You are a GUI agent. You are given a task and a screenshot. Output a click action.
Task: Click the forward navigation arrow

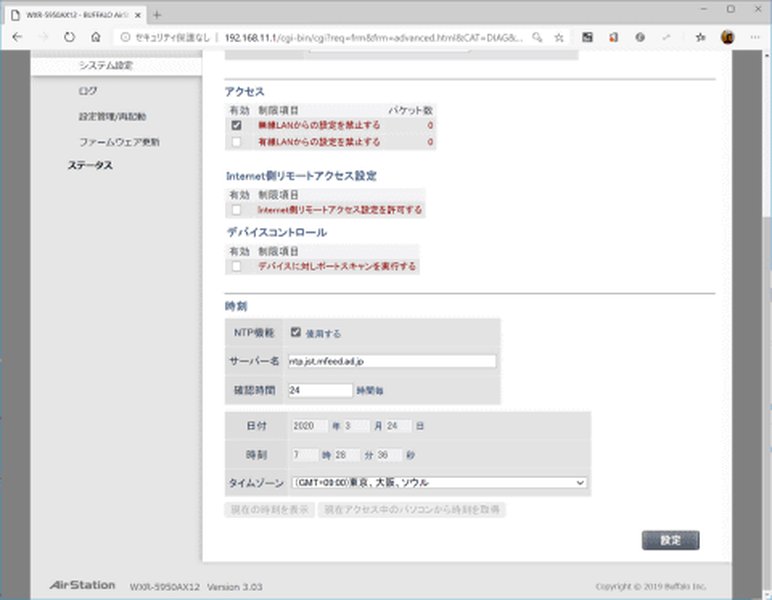(43, 37)
